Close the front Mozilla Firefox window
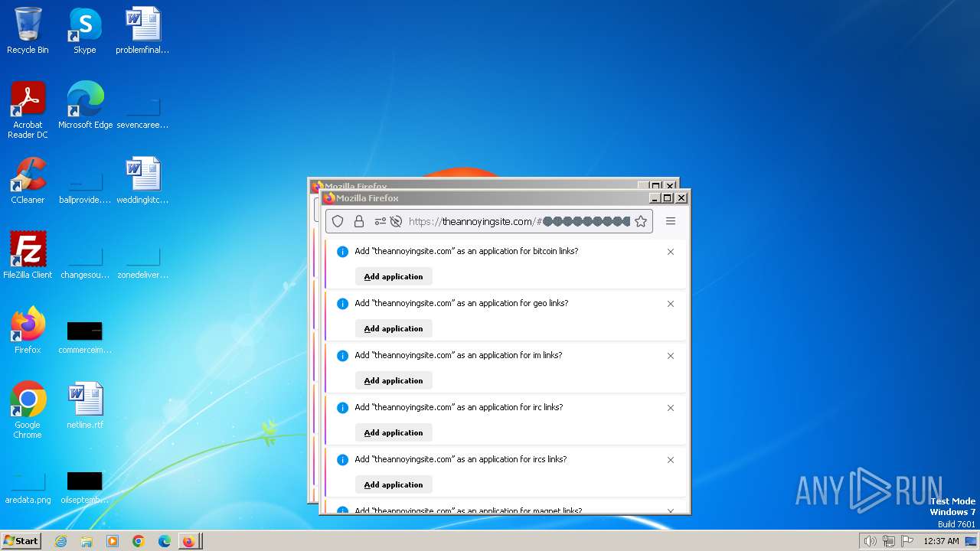The height and width of the screenshot is (551, 980). point(681,197)
